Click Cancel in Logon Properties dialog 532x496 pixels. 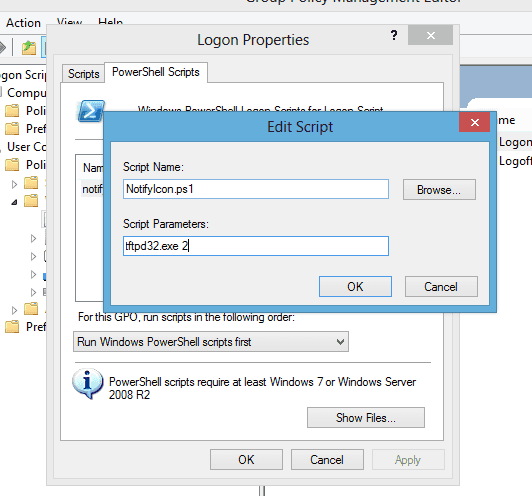click(x=327, y=460)
